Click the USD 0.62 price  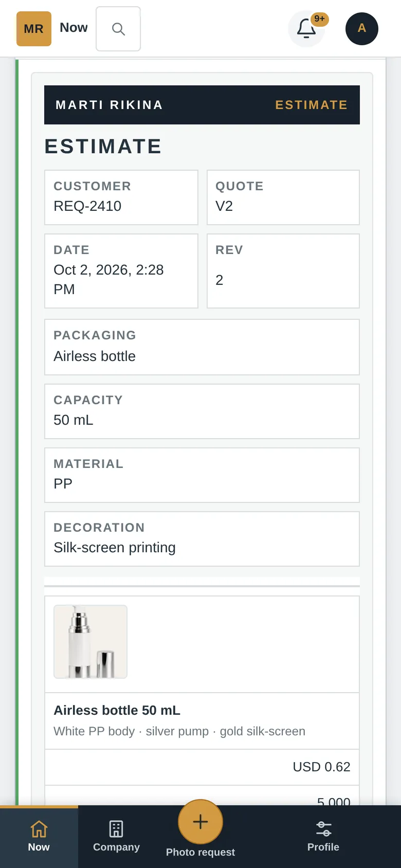[321, 767]
